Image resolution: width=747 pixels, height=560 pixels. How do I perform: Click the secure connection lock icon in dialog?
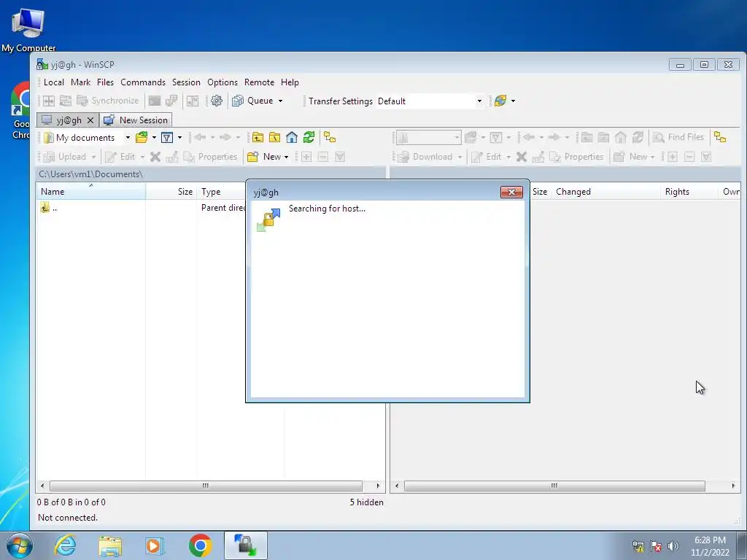tap(268, 220)
